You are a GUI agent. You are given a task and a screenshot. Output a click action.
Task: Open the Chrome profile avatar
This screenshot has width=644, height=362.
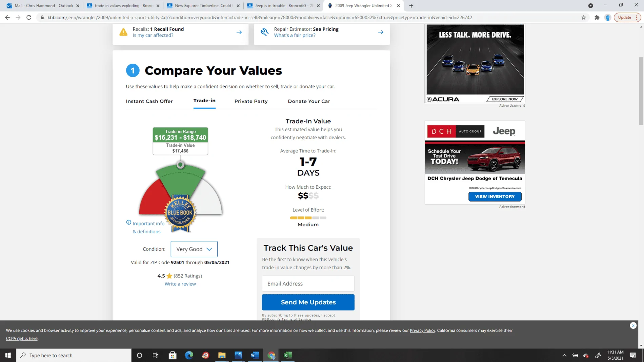coord(608,17)
